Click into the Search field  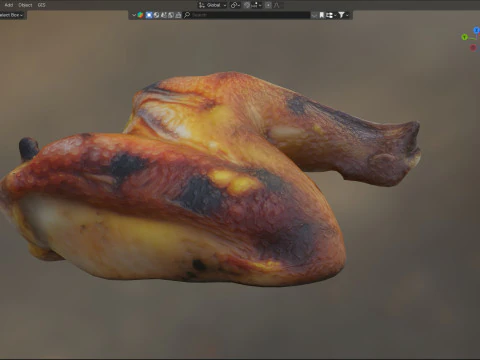(248, 15)
